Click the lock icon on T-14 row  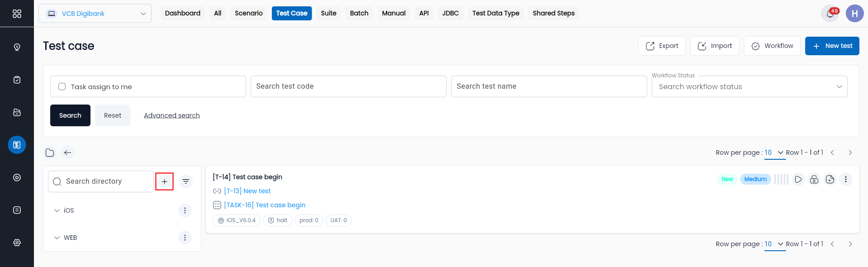[814, 179]
